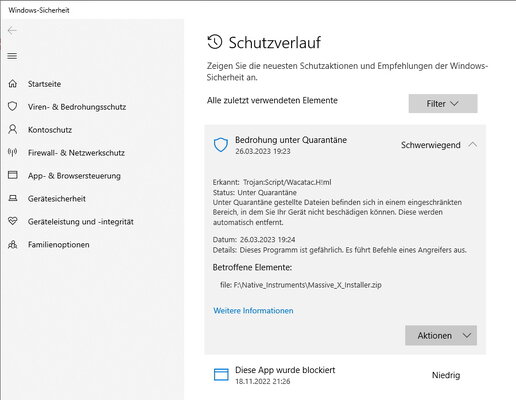This screenshot has width=516, height=400.
Task: Click the Startseite home icon
Action: click(12, 84)
